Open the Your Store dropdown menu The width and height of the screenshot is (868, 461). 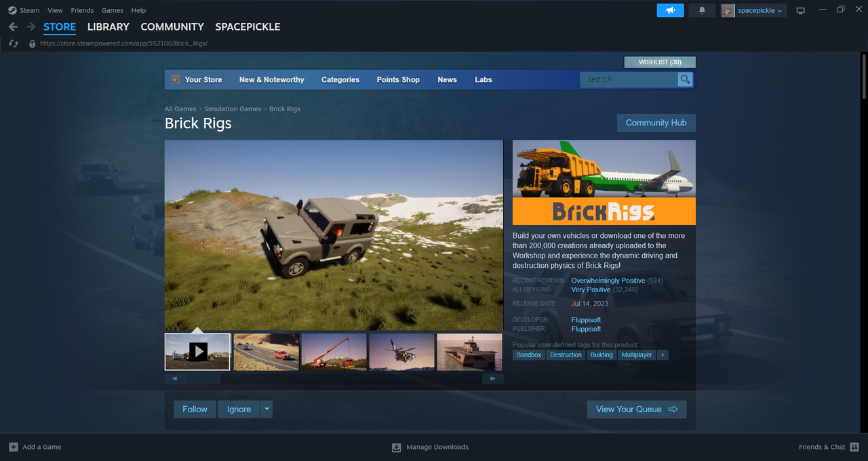point(203,79)
